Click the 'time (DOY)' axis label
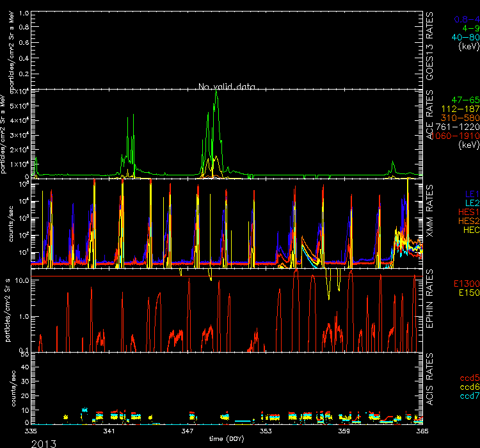The image size is (480, 448). click(228, 440)
